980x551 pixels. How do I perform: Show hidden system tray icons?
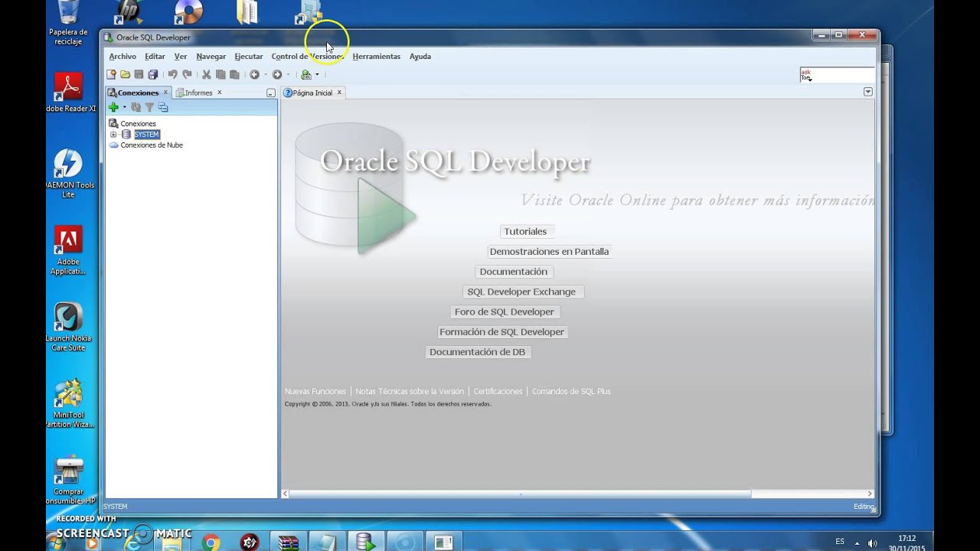(x=857, y=543)
